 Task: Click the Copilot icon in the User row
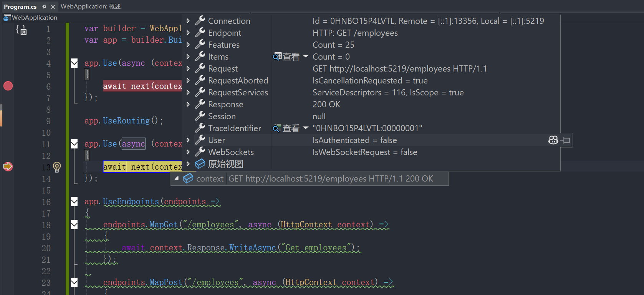coord(553,140)
